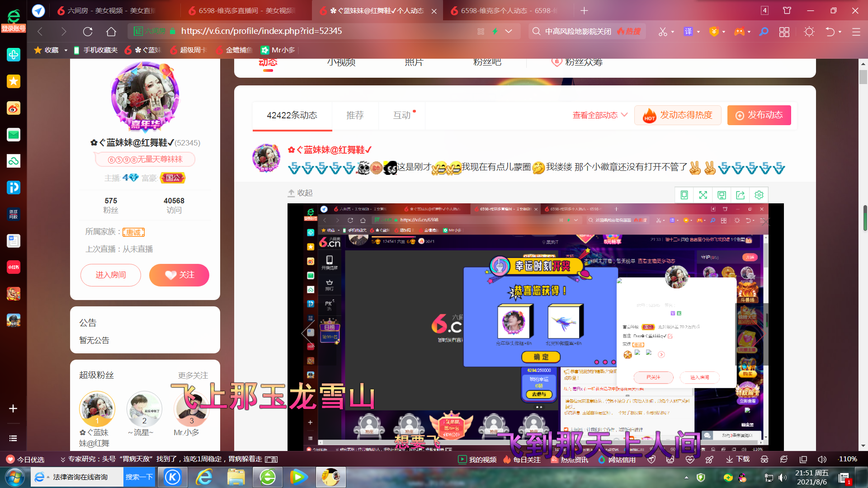This screenshot has height=488, width=868.
Task: Switch to 照片 tab
Action: pyautogui.click(x=414, y=62)
